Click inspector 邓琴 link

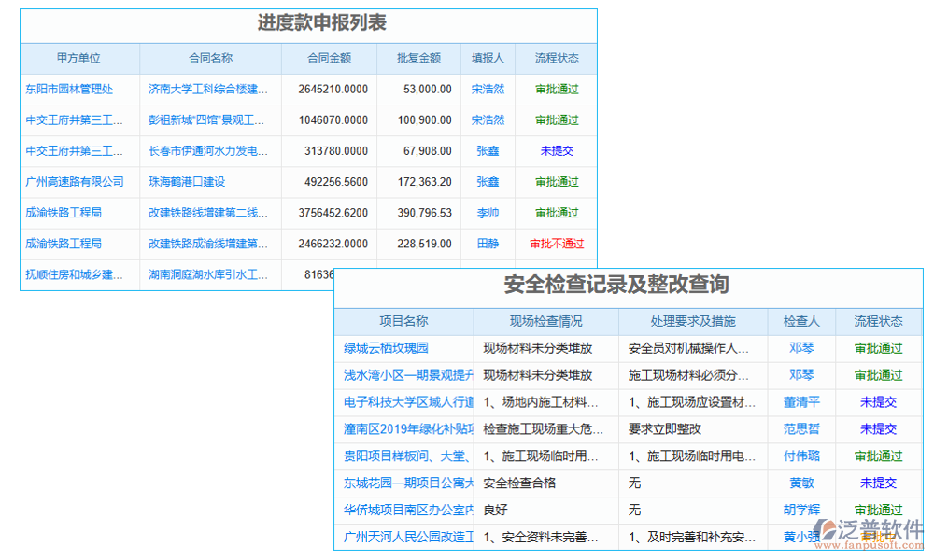[800, 348]
